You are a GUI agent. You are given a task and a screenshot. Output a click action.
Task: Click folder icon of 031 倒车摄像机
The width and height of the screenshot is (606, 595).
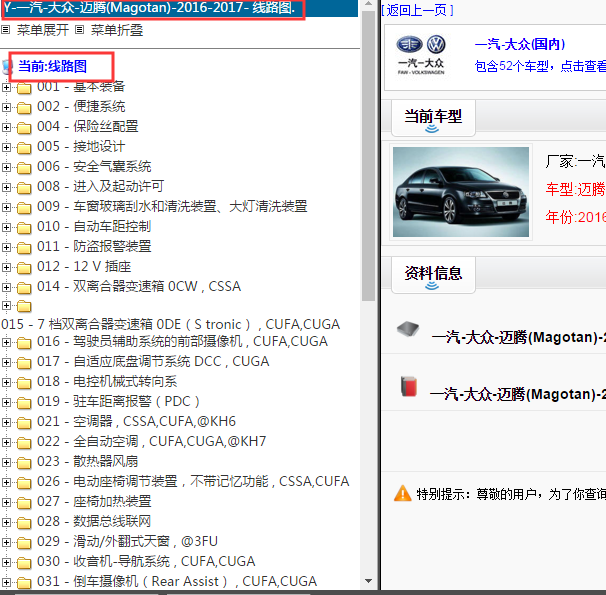[x=24, y=583]
